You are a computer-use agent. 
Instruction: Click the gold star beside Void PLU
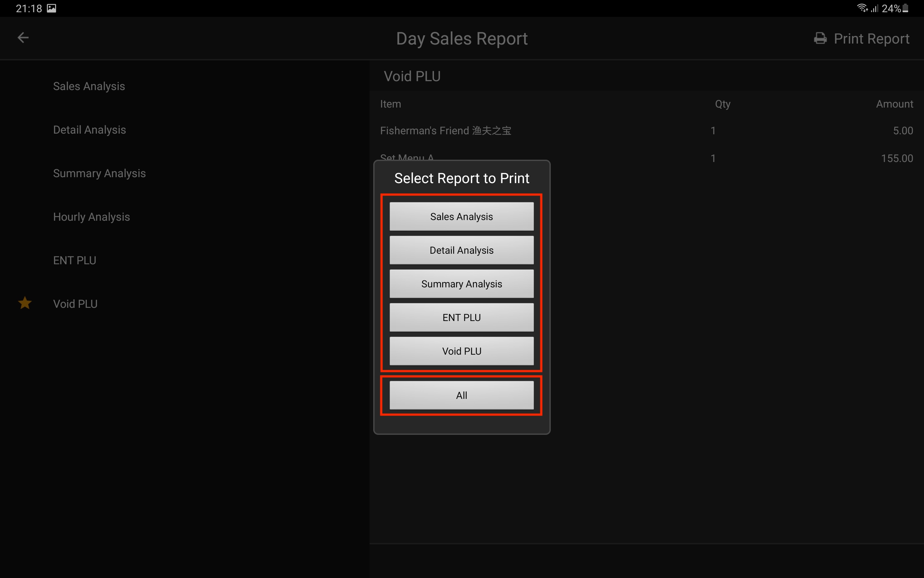(x=25, y=303)
